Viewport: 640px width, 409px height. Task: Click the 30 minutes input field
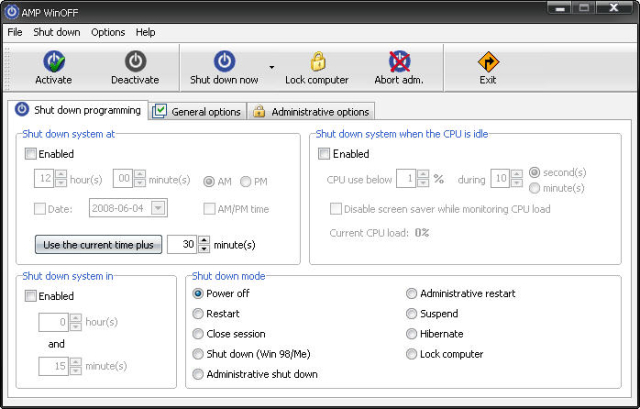(182, 244)
